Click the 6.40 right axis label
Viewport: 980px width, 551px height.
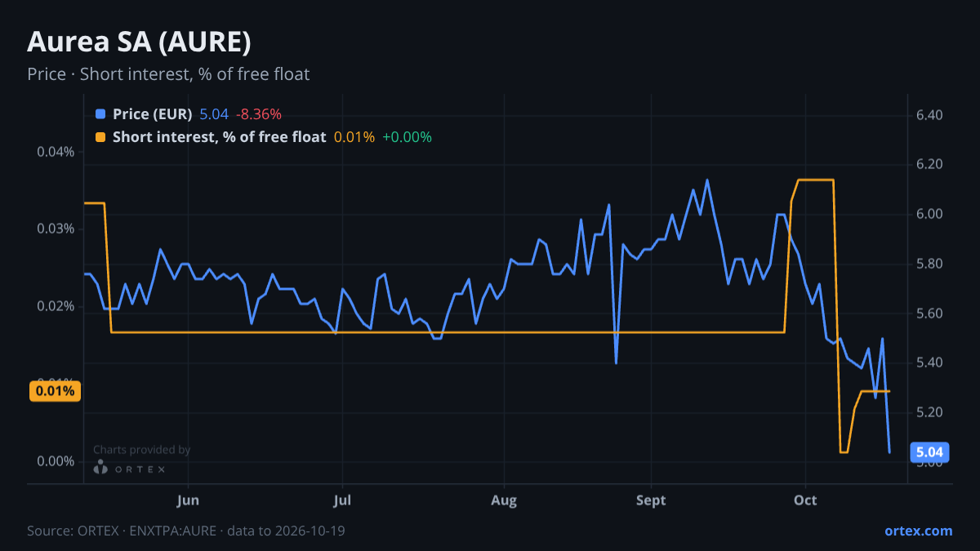929,115
